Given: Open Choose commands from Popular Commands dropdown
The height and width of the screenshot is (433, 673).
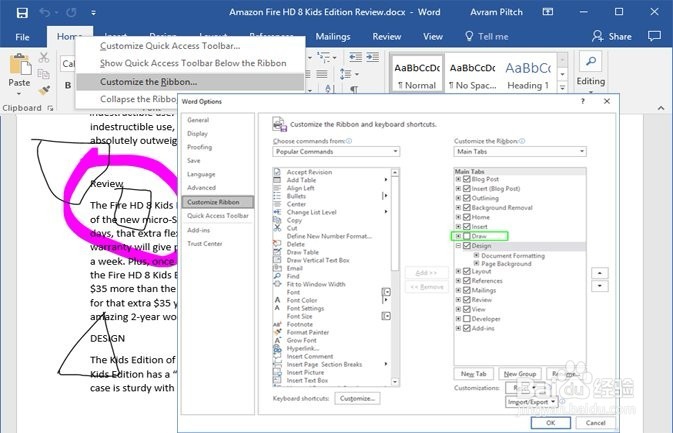Looking at the screenshot, I should tap(336, 151).
